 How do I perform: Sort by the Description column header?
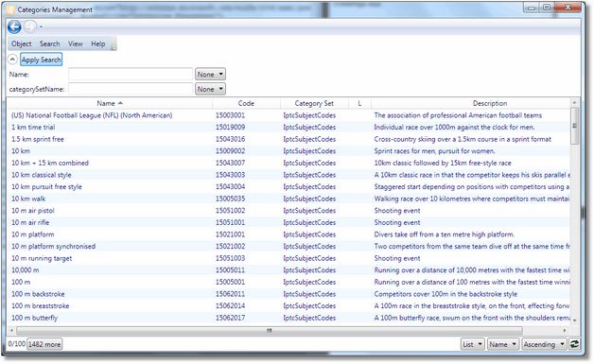coord(489,103)
